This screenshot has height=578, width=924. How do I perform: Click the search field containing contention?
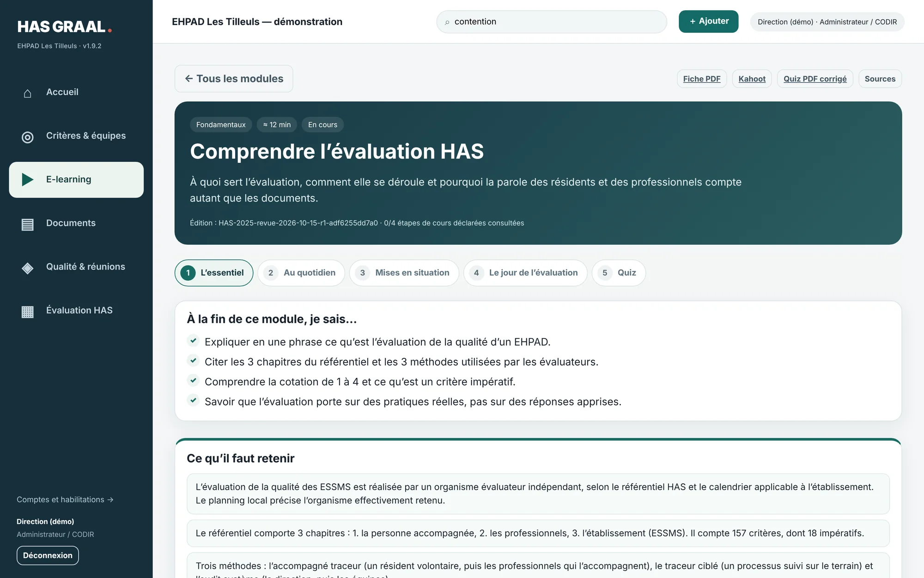(552, 22)
